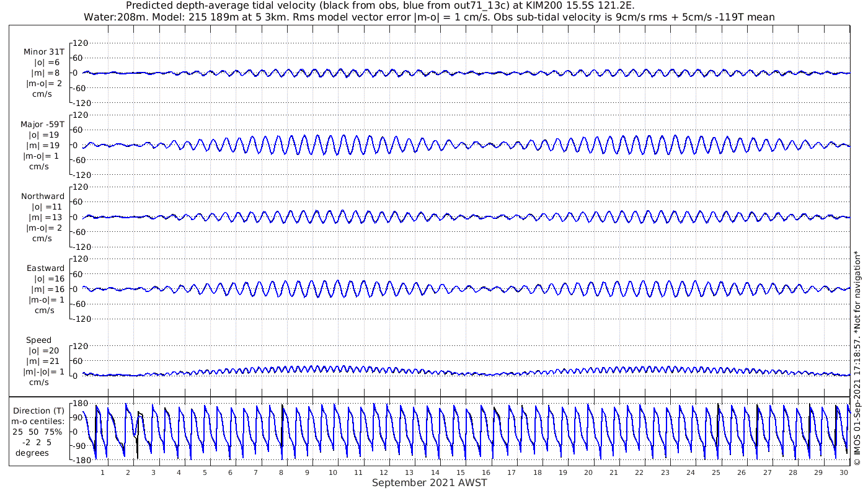Image resolution: width=868 pixels, height=496 pixels.
Task: Click 'm-o centiles:' label in Direction panel
Action: click(38, 421)
